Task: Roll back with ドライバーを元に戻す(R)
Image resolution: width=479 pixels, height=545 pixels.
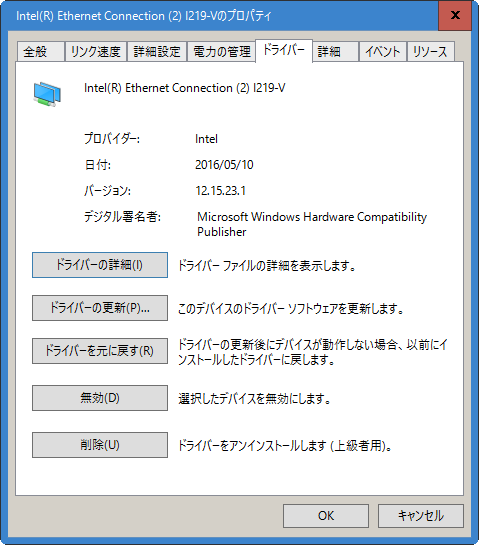Action: 100,351
